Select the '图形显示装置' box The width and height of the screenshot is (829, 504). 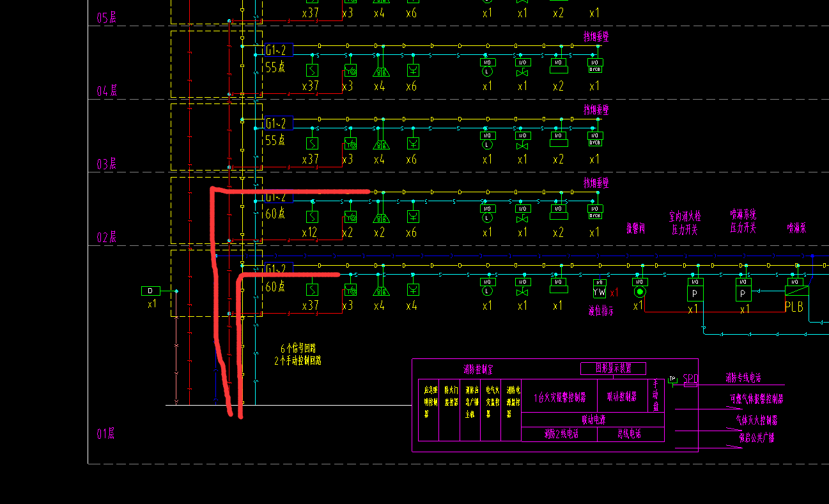point(613,369)
